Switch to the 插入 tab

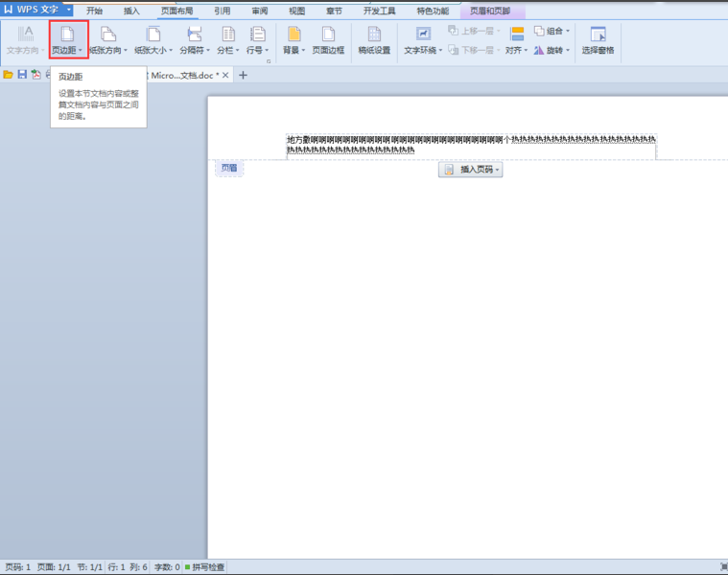click(x=131, y=11)
